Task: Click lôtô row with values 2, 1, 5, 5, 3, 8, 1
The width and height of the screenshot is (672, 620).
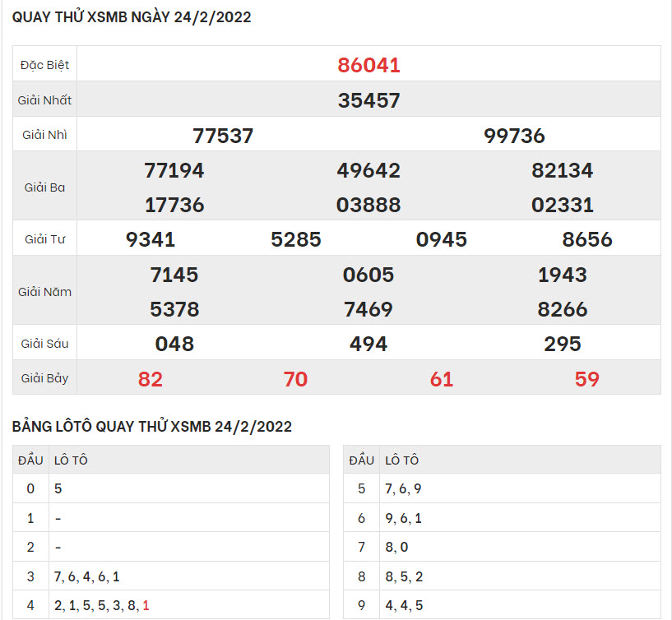Action: click(x=102, y=605)
